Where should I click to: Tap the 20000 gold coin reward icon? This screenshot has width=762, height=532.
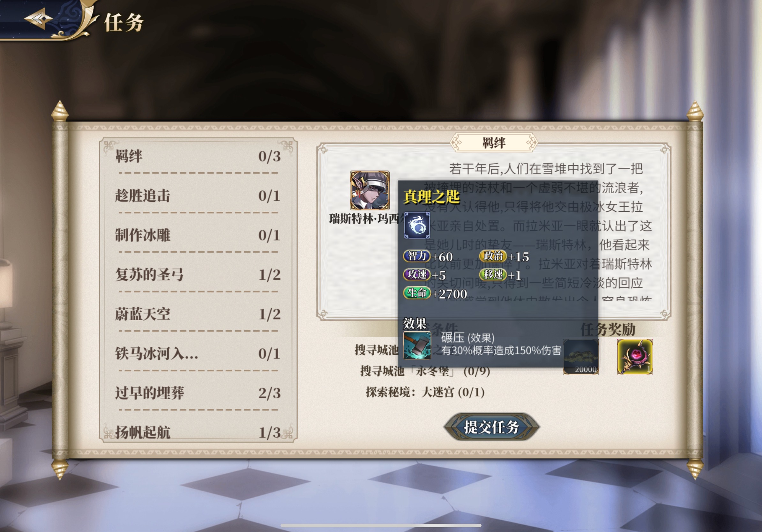click(x=581, y=357)
